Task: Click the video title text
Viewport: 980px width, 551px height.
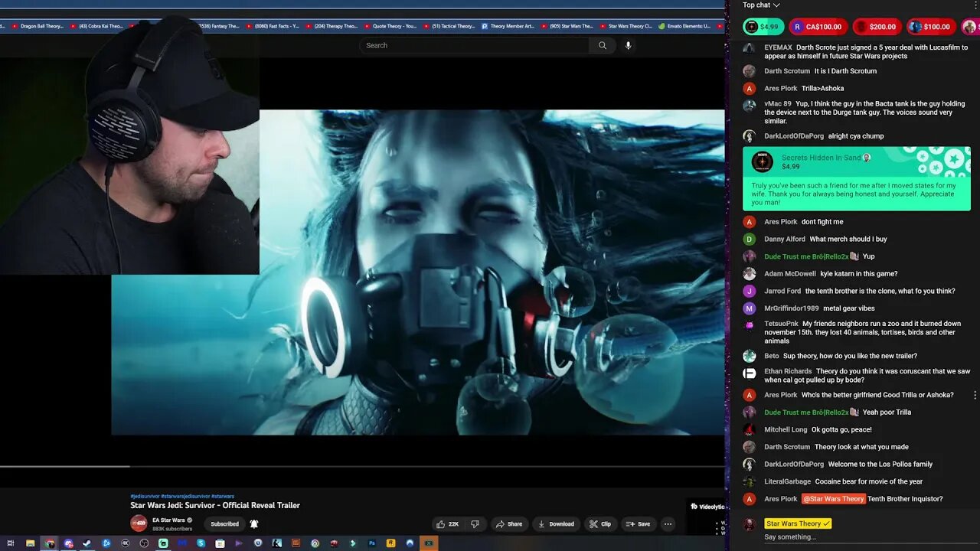Action: 215,505
